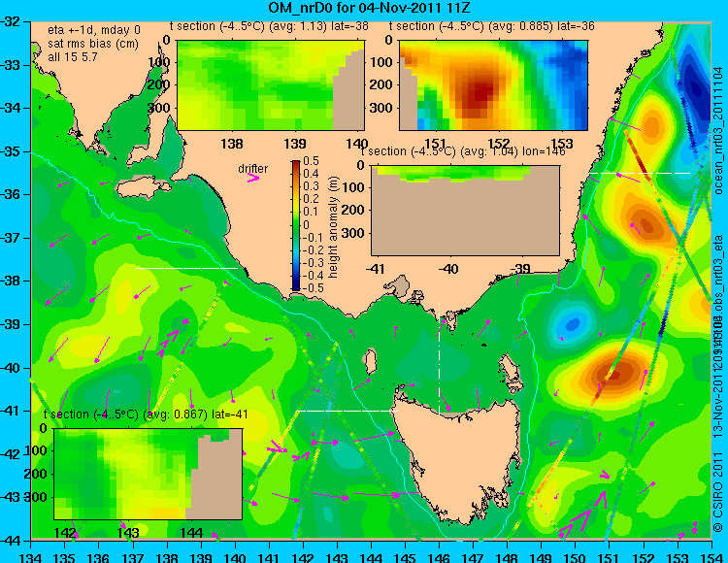This screenshot has width=728, height=563.
Task: Click the section title showing avg: 1.13
Action: coord(269,26)
